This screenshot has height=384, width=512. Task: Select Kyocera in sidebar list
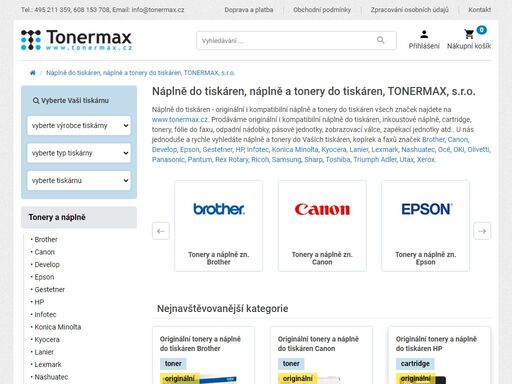pyautogui.click(x=47, y=339)
